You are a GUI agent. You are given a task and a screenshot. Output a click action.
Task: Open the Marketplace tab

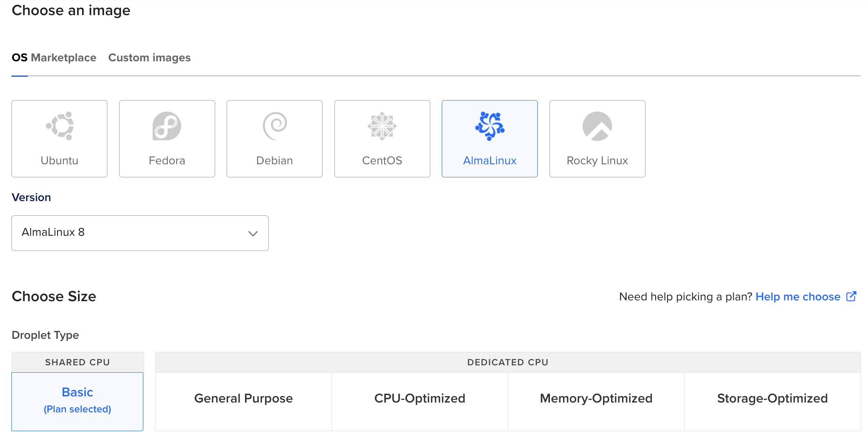click(x=64, y=58)
